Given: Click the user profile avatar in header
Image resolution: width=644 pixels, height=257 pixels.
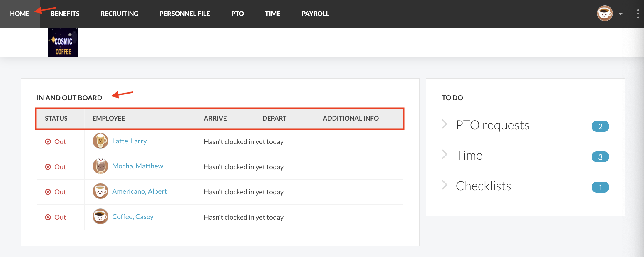Looking at the screenshot, I should (x=605, y=14).
